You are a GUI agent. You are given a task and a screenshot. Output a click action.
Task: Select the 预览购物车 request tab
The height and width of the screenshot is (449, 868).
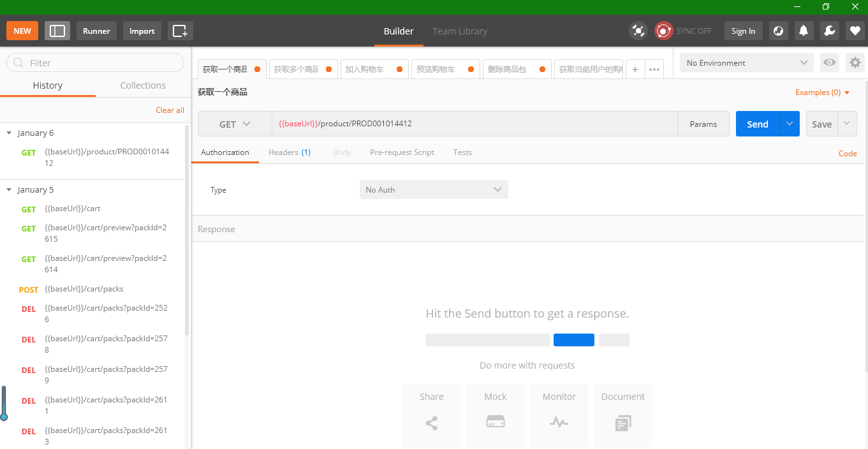click(x=446, y=70)
